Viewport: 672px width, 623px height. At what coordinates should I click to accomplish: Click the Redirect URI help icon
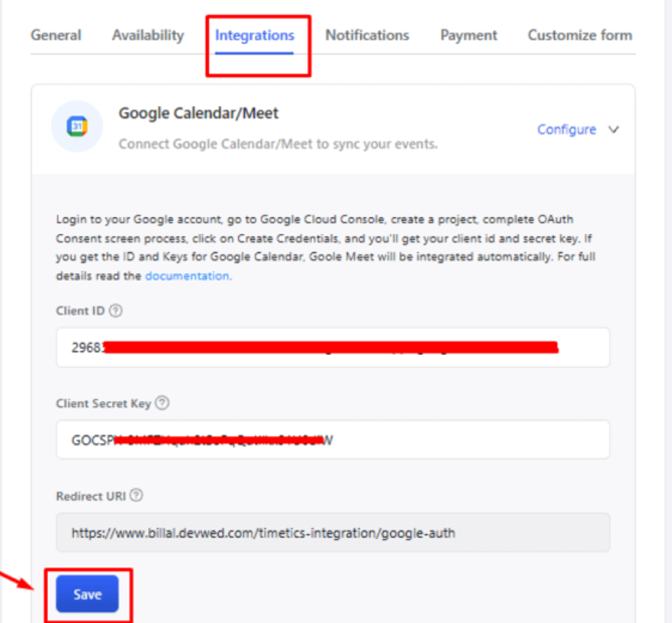click(x=136, y=496)
